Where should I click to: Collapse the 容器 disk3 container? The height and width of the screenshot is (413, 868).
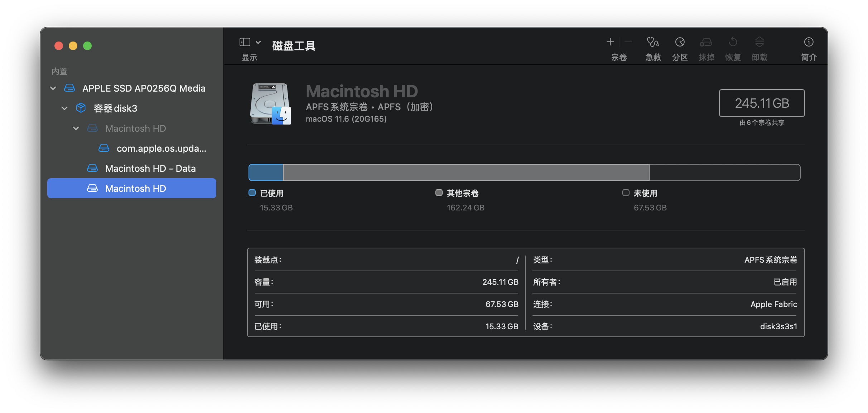(64, 108)
